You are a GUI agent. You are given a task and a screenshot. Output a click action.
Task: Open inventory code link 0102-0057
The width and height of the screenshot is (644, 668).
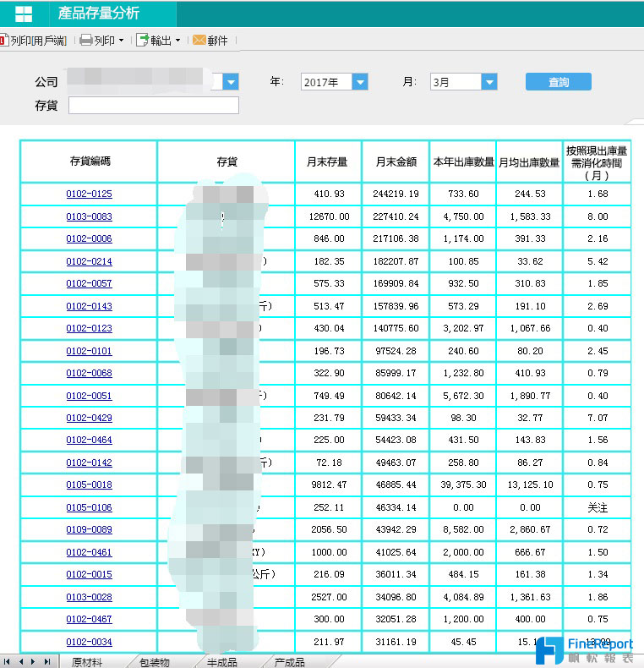coord(89,283)
